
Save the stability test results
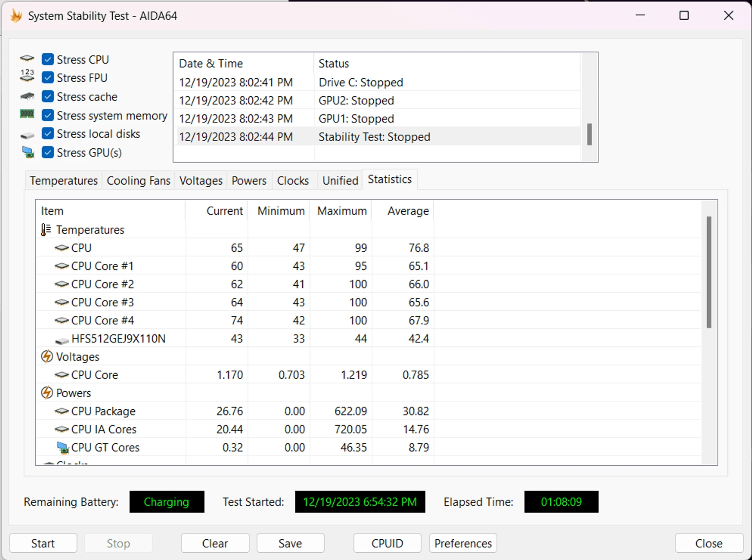(290, 543)
